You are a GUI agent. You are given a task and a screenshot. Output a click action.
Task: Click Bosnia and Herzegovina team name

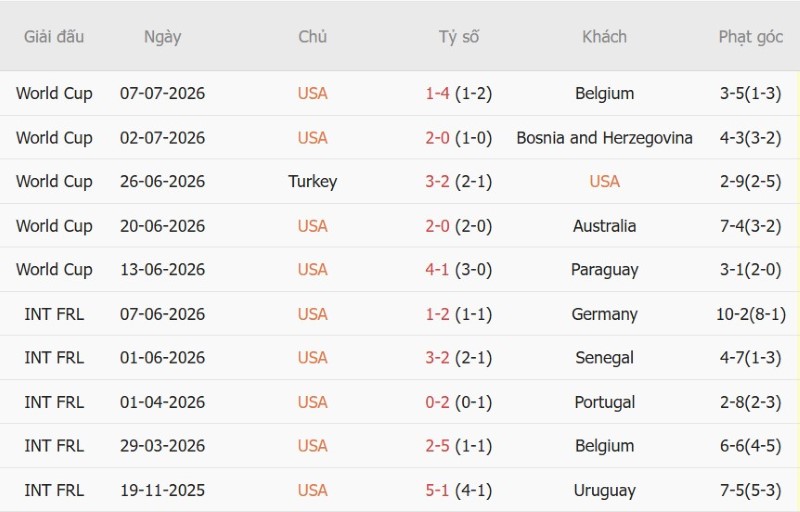coord(604,138)
